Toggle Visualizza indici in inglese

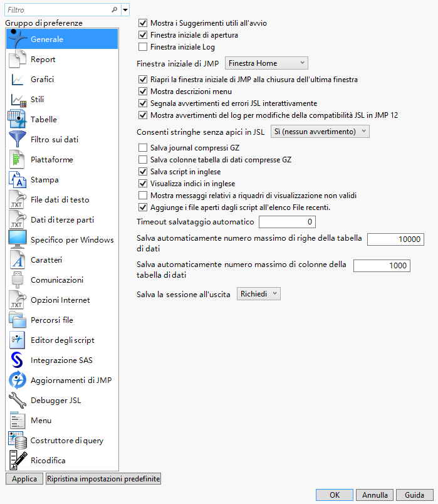point(143,184)
